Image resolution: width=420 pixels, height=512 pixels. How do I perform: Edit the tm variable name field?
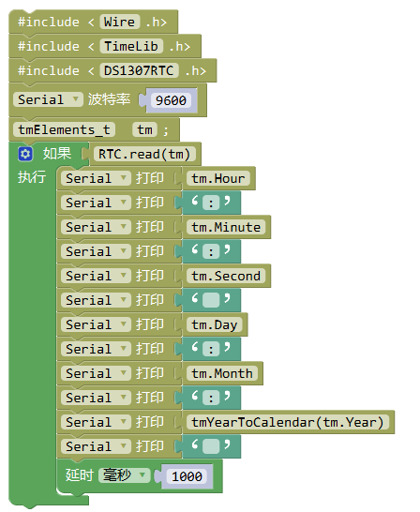(x=144, y=129)
